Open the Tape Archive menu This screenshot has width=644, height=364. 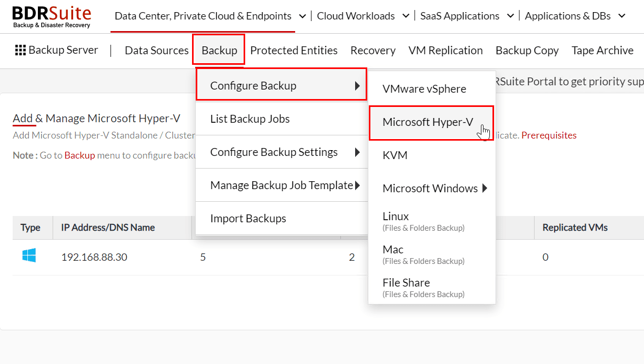pos(602,51)
